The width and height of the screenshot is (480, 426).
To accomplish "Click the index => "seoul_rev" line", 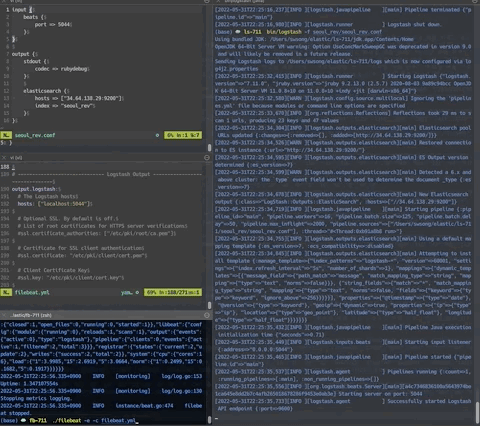I will [65, 106].
